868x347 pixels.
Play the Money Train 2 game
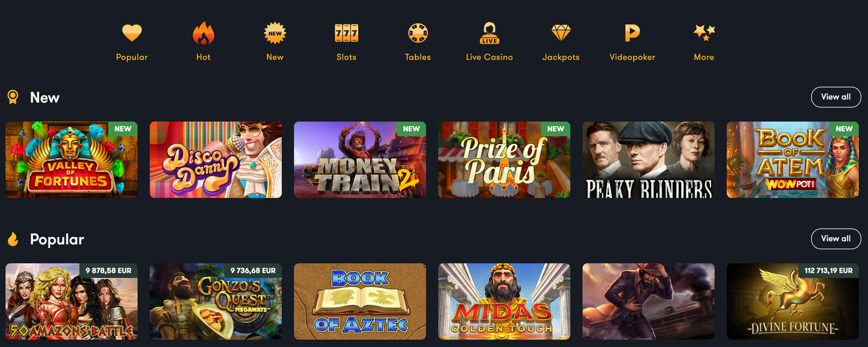360,160
